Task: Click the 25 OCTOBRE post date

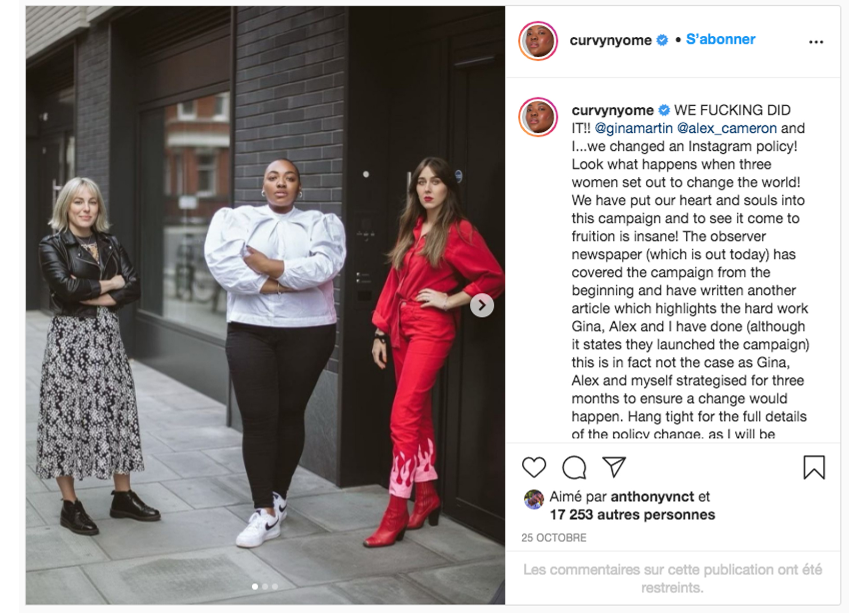Action: 553,537
